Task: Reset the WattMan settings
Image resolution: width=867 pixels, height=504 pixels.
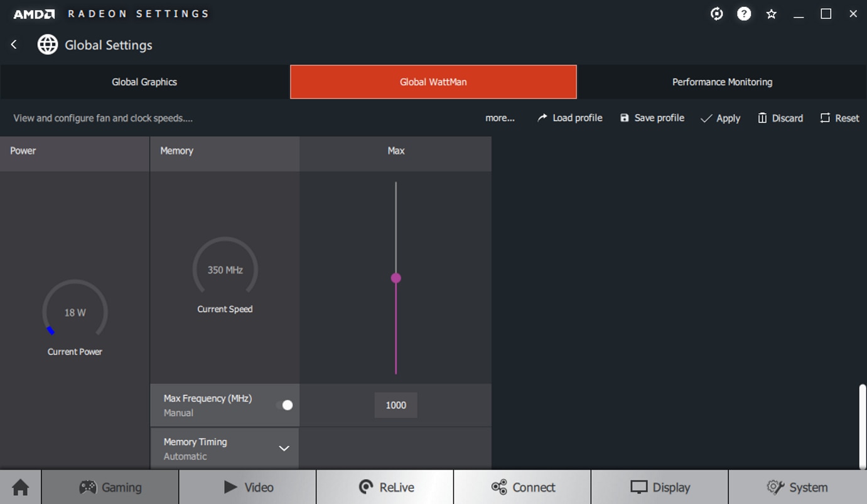Action: [839, 118]
